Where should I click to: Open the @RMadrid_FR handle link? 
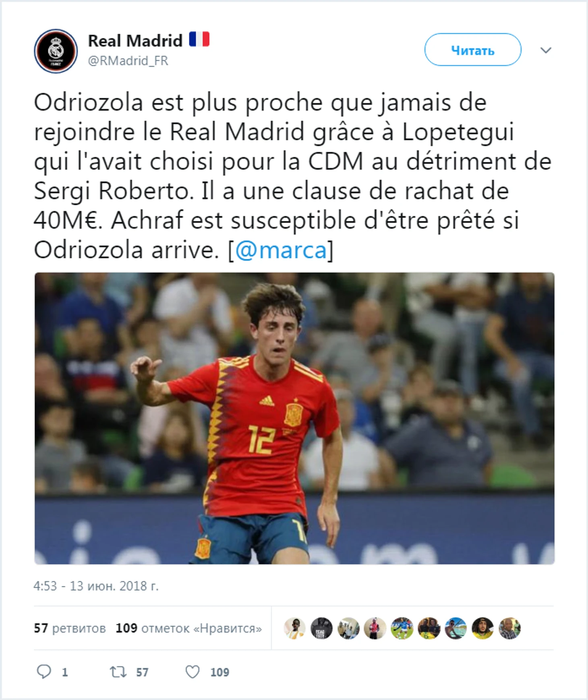(x=128, y=61)
